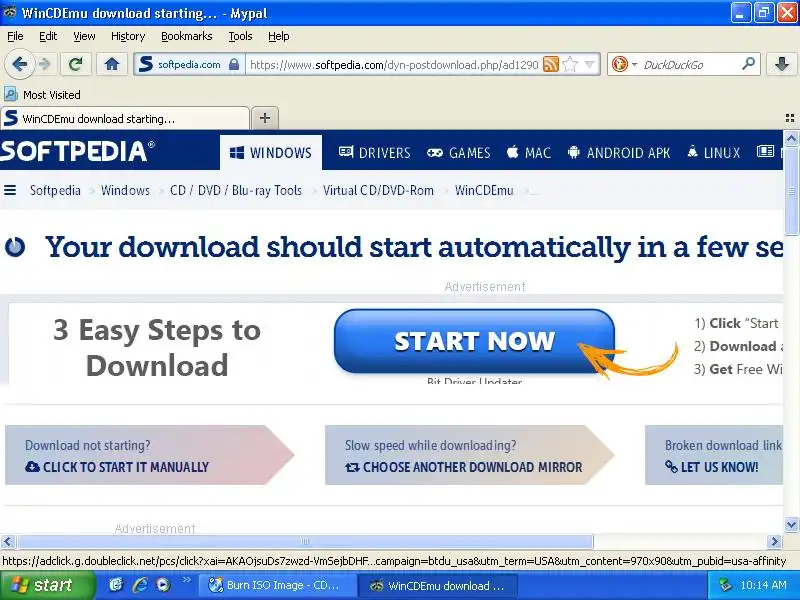Open the File menu
The height and width of the screenshot is (600, 800).
(15, 36)
